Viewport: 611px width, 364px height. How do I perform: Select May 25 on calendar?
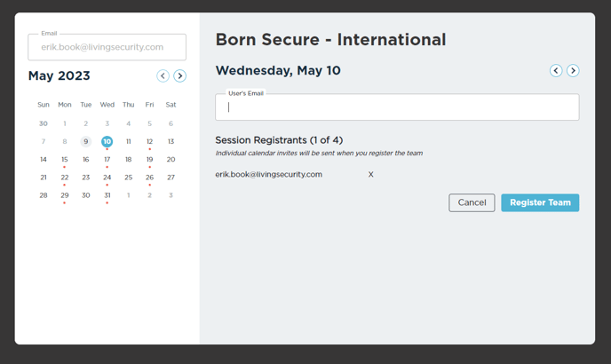point(128,178)
